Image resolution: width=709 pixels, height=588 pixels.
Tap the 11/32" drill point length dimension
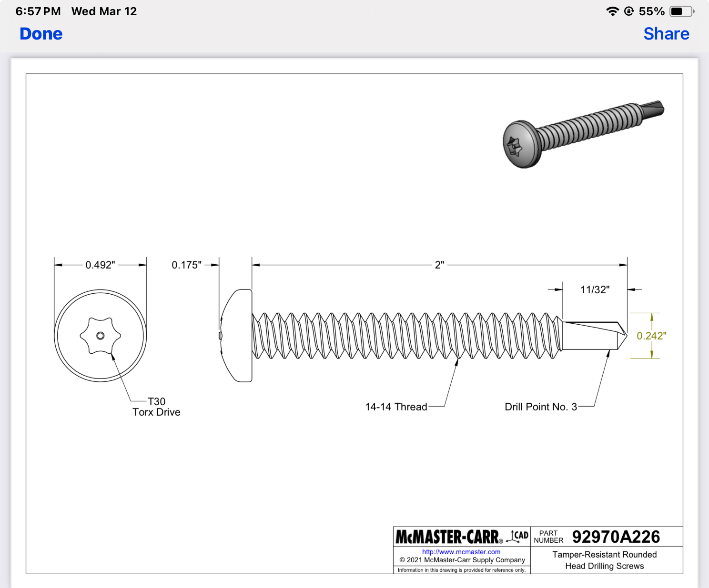click(595, 289)
